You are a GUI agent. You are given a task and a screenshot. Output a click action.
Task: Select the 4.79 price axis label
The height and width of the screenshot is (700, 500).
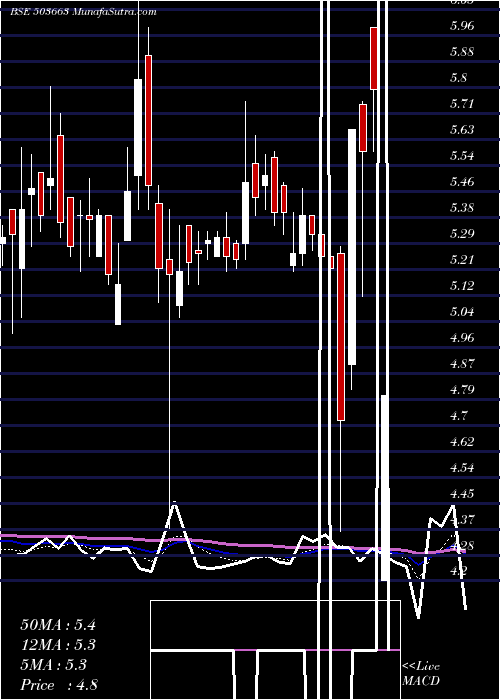coord(462,390)
